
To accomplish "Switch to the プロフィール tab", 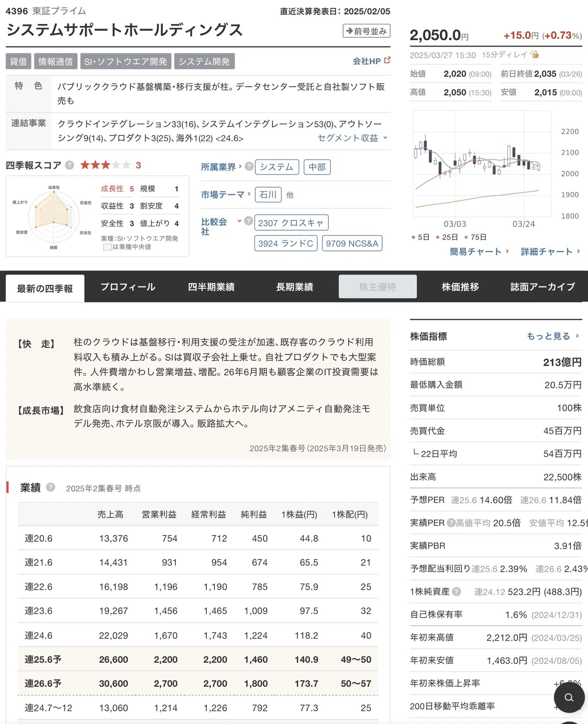I will click(128, 287).
